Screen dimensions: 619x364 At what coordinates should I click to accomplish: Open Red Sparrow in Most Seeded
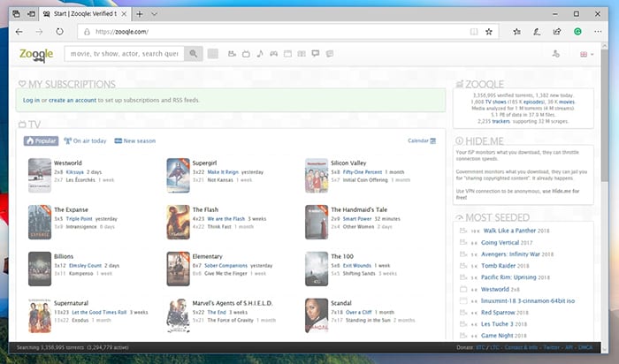tap(498, 313)
